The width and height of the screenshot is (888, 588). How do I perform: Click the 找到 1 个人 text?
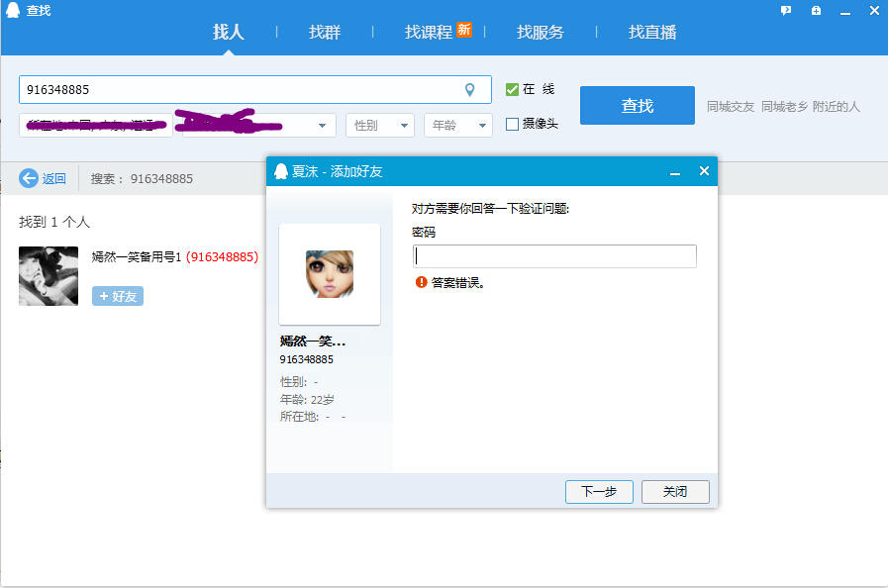pos(54,222)
